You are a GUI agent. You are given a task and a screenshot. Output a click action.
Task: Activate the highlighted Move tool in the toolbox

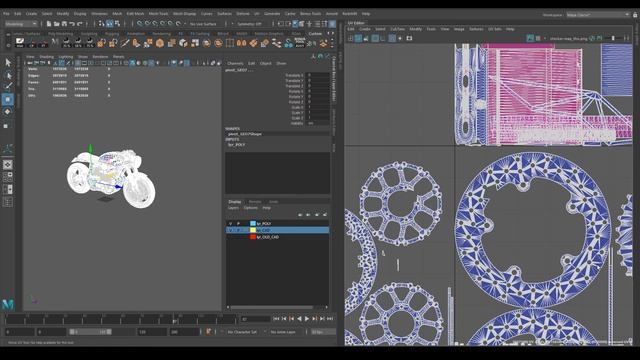(8, 99)
